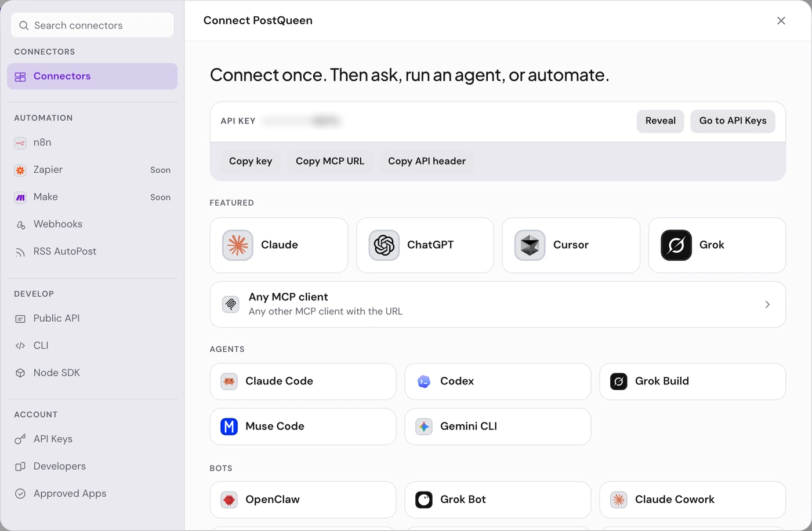Screen dimensions: 812x531
Task: Click the n8n logo icon
Action: click(20, 143)
